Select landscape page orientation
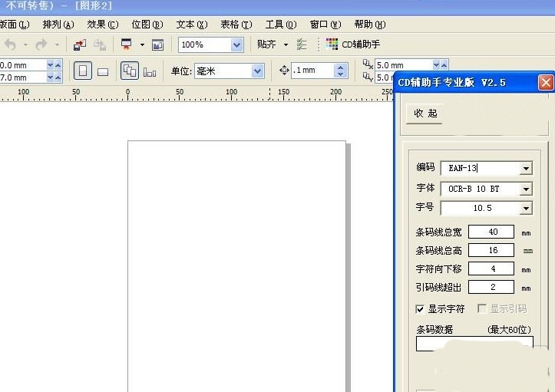555x392 pixels. pos(102,71)
